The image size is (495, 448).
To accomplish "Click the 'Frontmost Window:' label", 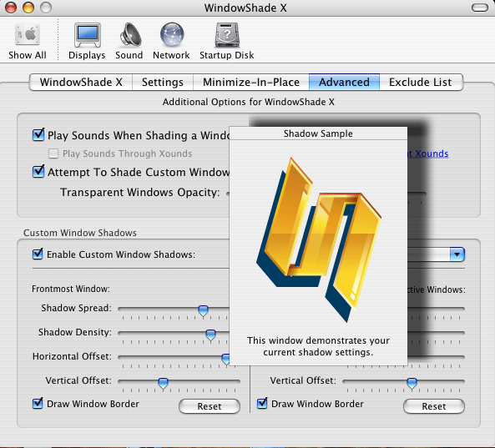I will (x=71, y=289).
